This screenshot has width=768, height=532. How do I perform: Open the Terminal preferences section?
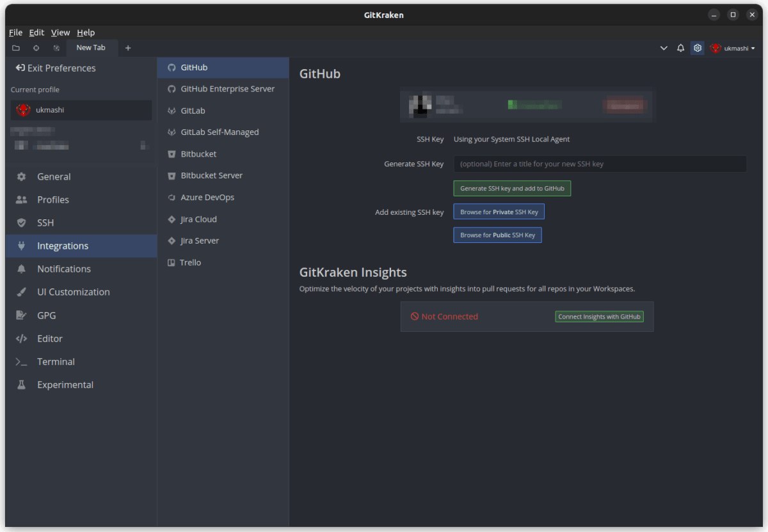(81, 361)
